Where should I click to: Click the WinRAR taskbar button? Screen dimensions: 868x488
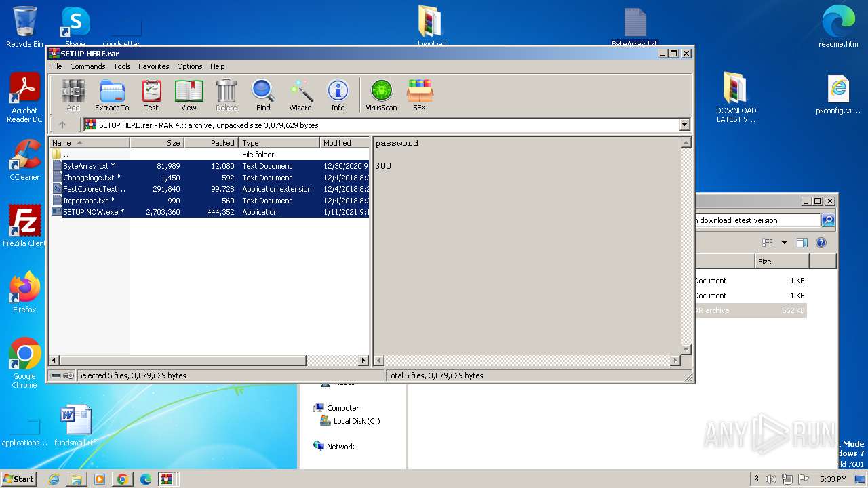[166, 479]
